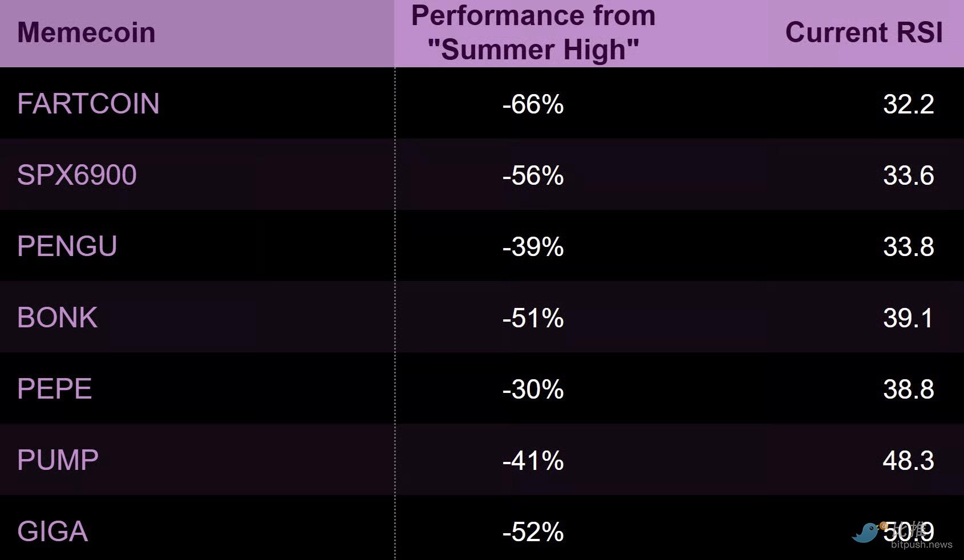Select the -30% performance cell for PEPE

click(533, 389)
